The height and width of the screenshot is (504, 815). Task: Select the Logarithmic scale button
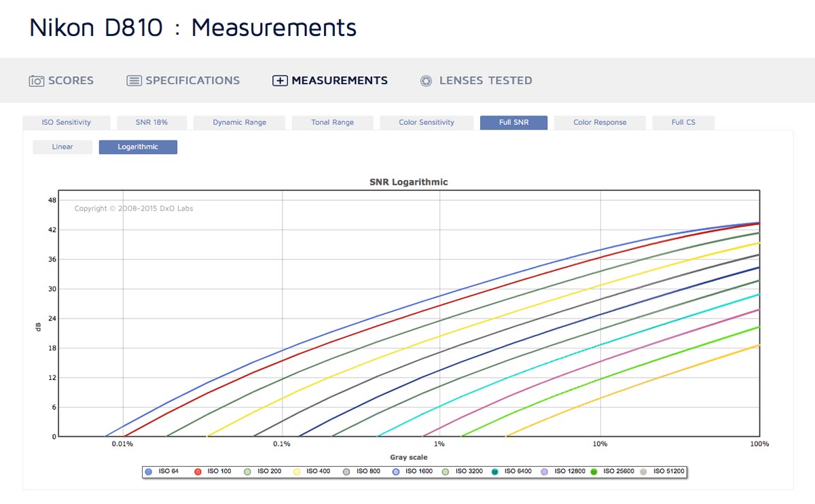coord(138,147)
